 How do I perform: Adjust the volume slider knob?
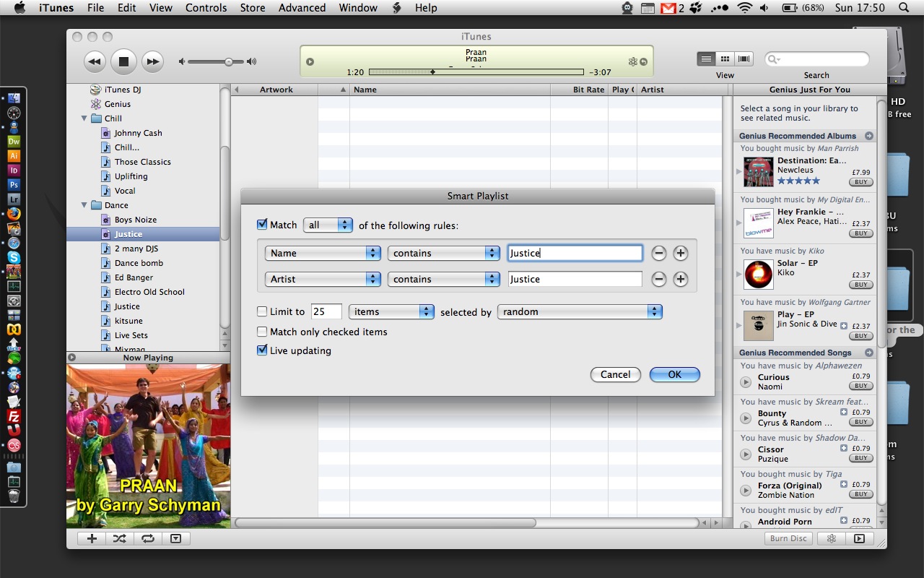pyautogui.click(x=228, y=62)
